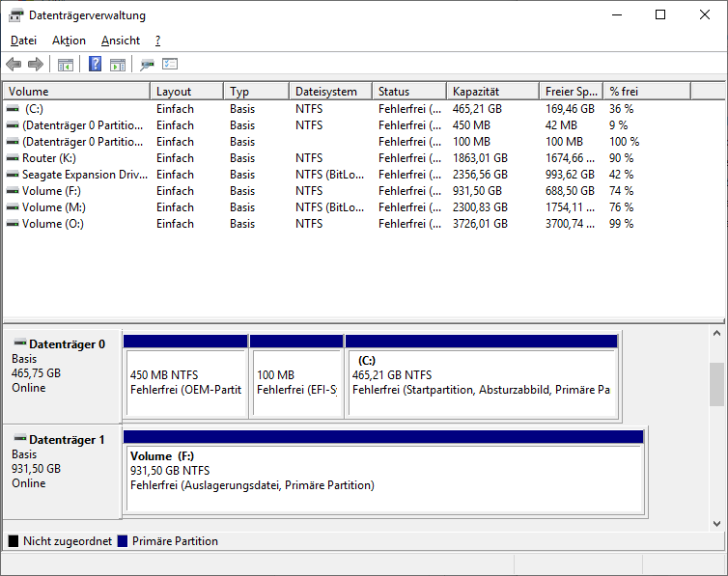Sort by the Status column header
Screen dimensions: 728x576
click(409, 92)
